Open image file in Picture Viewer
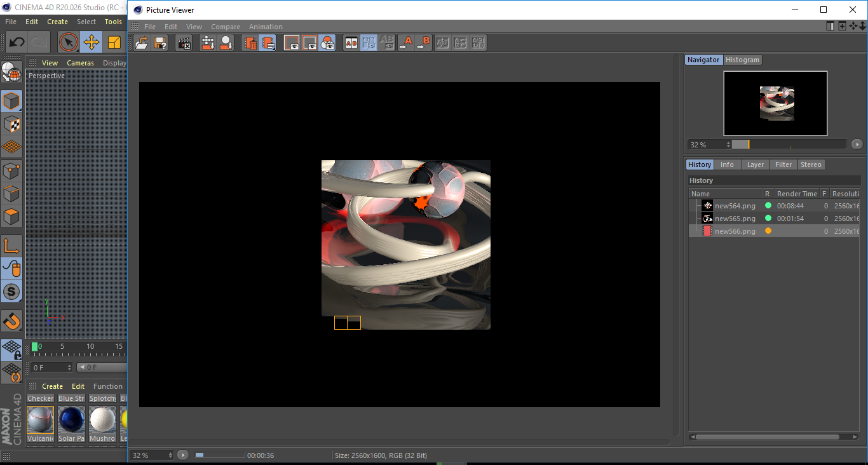The image size is (868, 465). [x=142, y=43]
